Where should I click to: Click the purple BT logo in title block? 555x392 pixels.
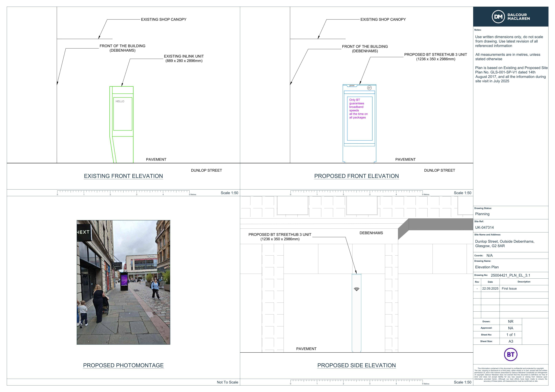(511, 354)
